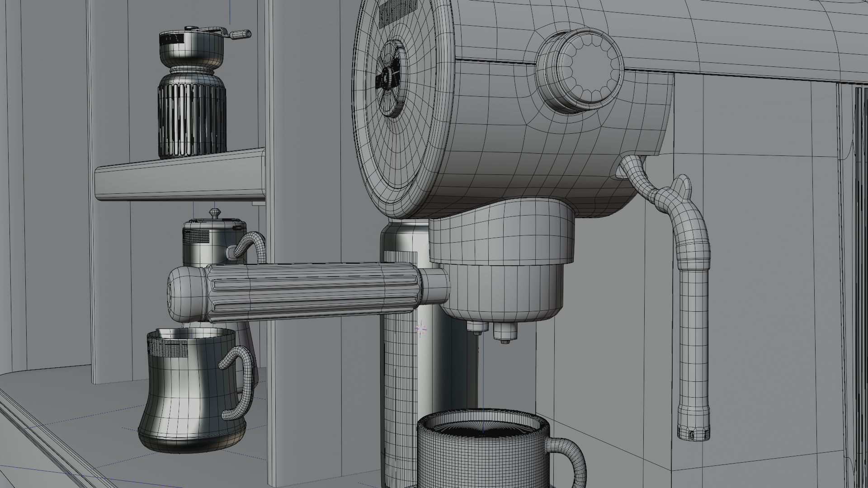Click the 3D cursor crosshair
This screenshot has height=488, width=868.
[421, 329]
